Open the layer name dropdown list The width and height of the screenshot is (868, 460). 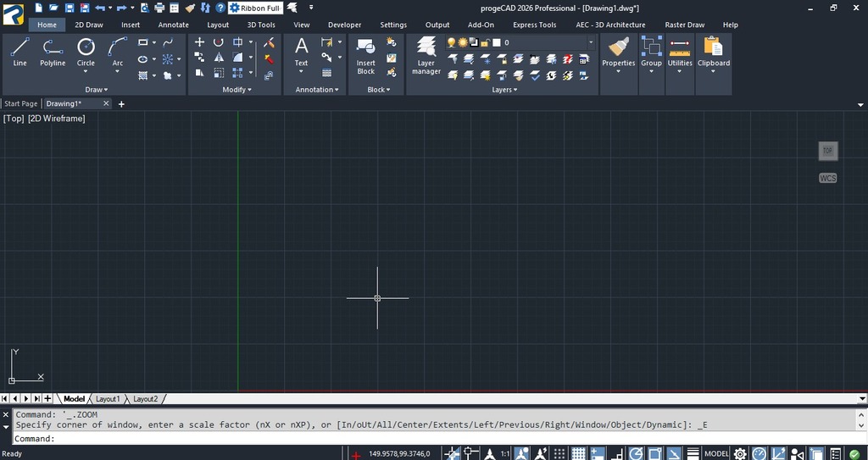(x=590, y=42)
